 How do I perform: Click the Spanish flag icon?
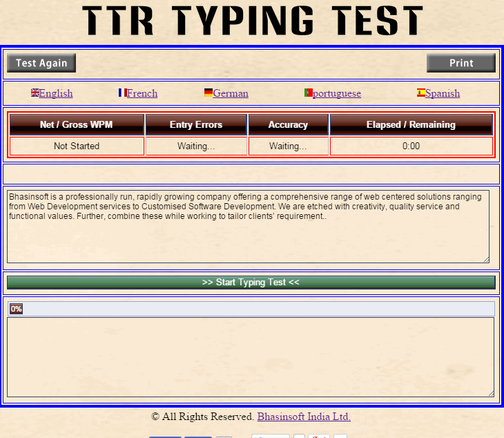tap(421, 93)
